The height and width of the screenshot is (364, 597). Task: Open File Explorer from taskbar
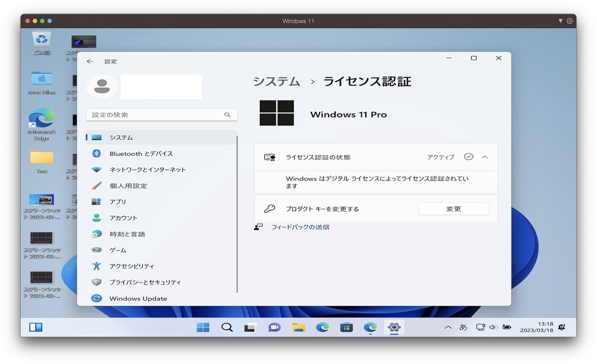pos(298,327)
